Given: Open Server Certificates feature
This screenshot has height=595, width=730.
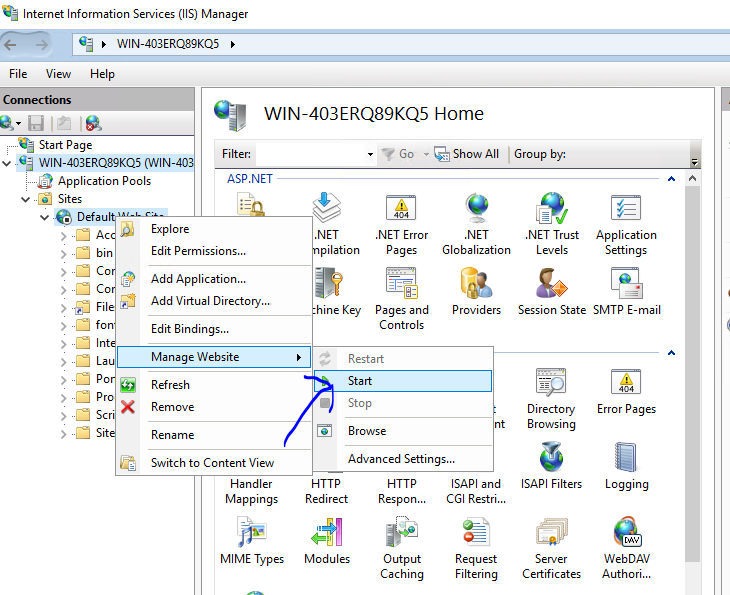Looking at the screenshot, I should [x=551, y=548].
